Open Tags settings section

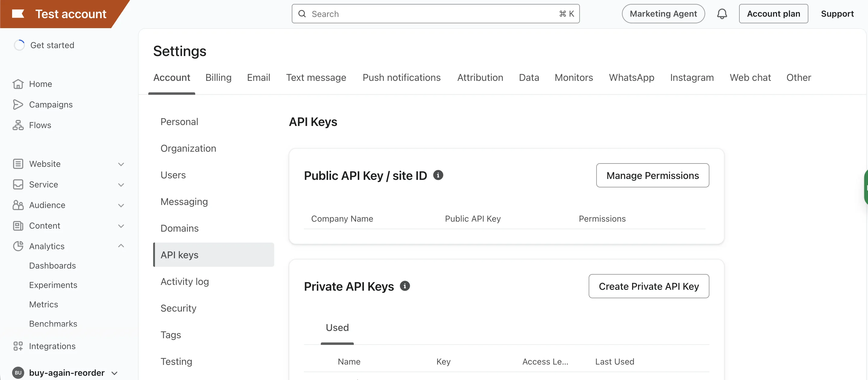[x=170, y=335]
